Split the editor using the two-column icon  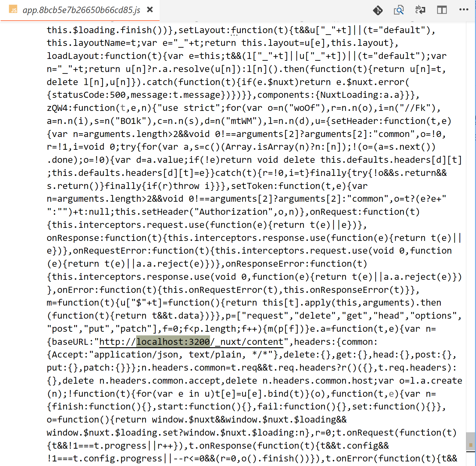[x=442, y=10]
